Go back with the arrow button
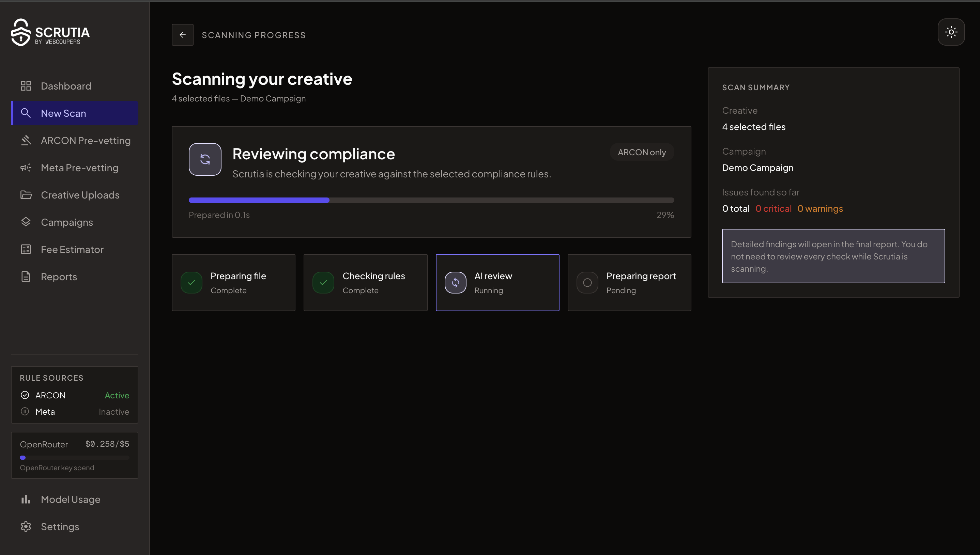The height and width of the screenshot is (555, 980). coord(182,35)
